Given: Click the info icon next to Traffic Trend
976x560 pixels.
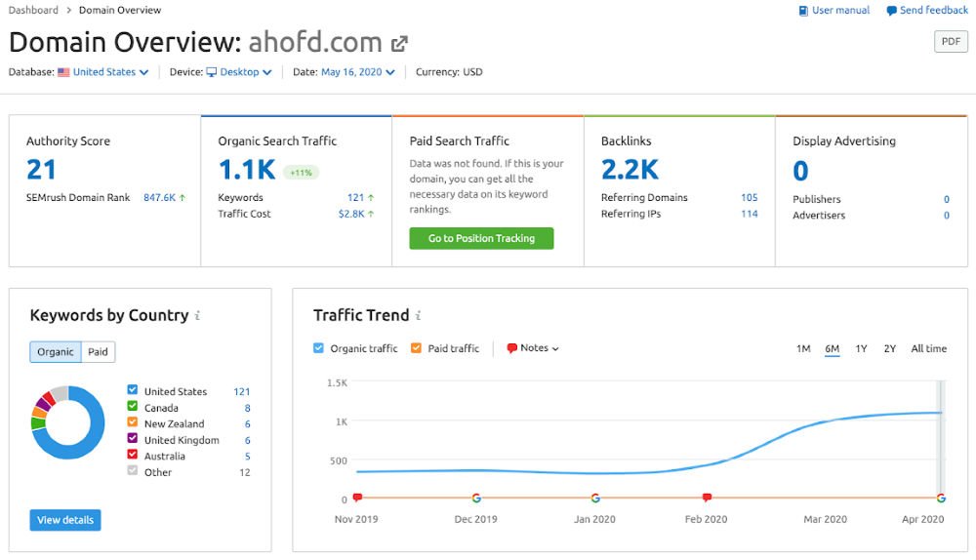Looking at the screenshot, I should tap(419, 315).
